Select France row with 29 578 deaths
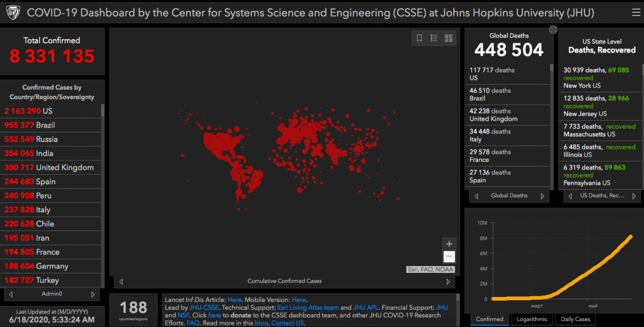Screen dimensions: 644x327 [x=507, y=156]
